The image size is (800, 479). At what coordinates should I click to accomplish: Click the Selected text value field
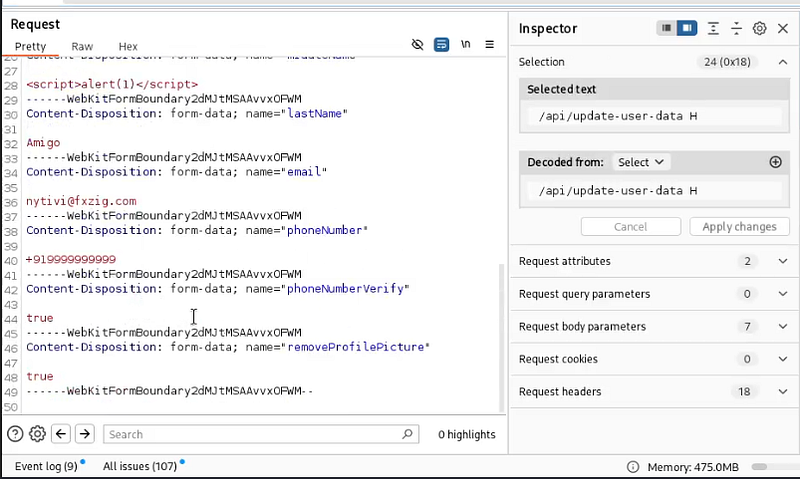655,116
